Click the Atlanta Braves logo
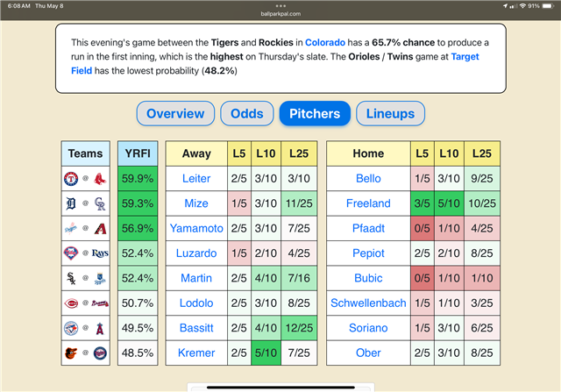Image resolution: width=561 pixels, height=392 pixels. coord(100,303)
